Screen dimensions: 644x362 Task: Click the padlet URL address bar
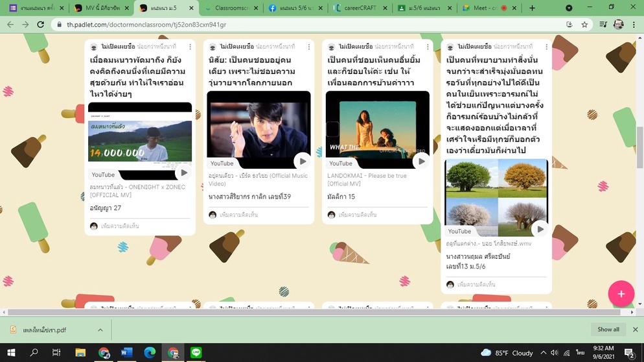(312, 25)
